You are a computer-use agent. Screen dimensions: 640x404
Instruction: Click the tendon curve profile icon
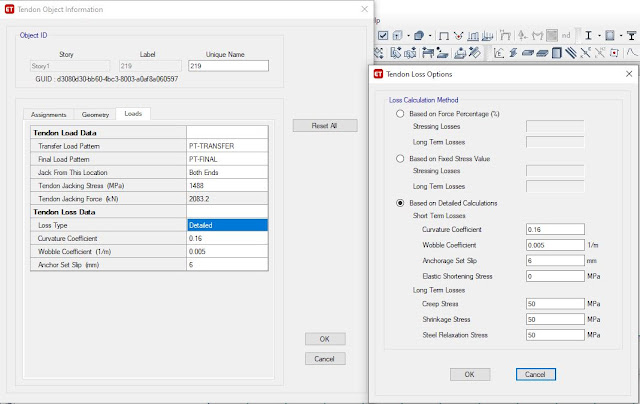click(632, 52)
